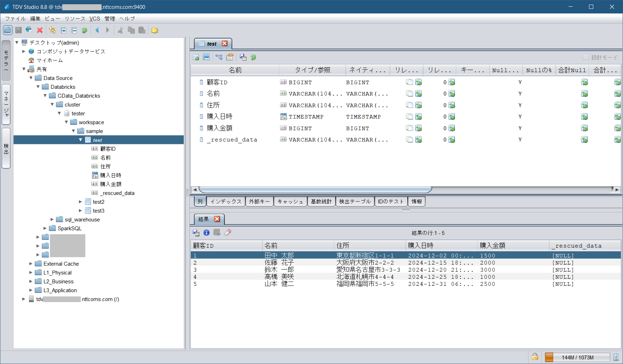Click the open resource folder toolbar icon

pos(8,30)
